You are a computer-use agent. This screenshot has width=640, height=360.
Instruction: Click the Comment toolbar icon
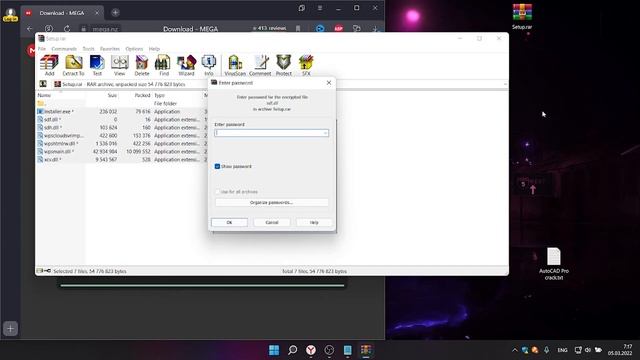point(260,65)
